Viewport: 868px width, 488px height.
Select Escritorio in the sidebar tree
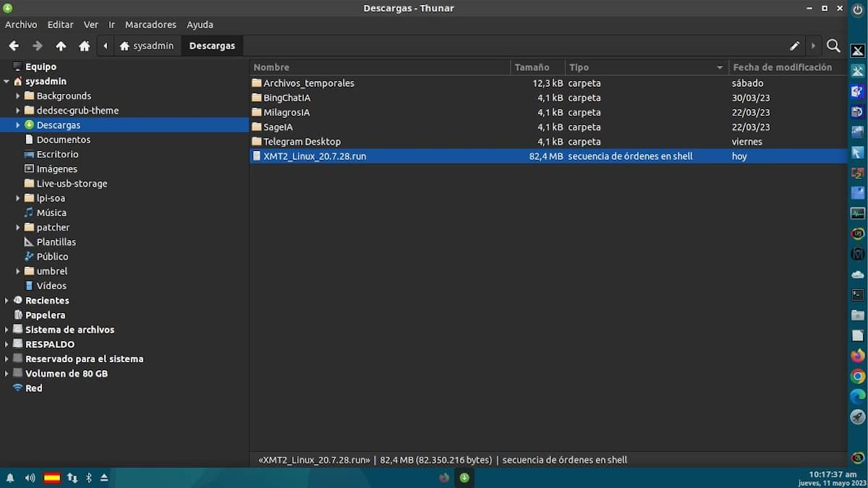(x=58, y=154)
